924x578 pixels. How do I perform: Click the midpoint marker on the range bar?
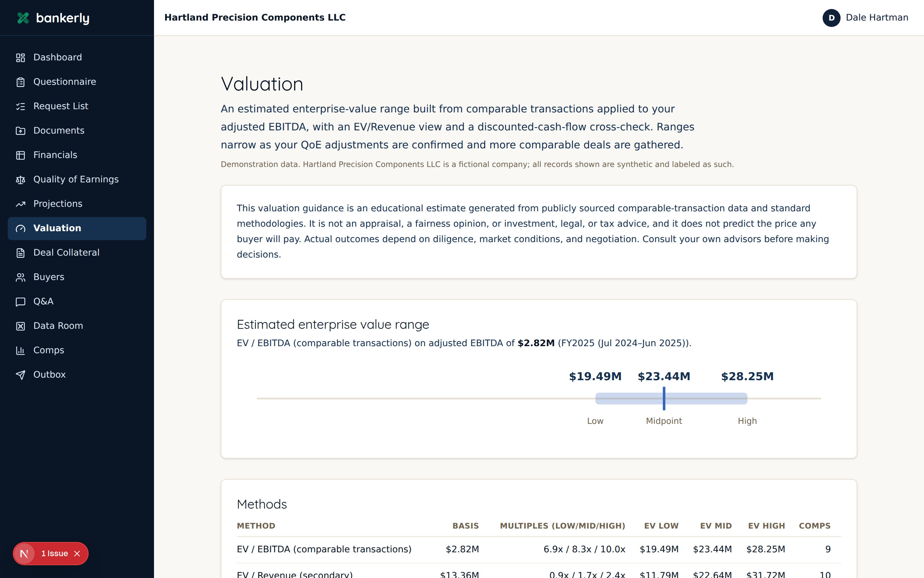tap(664, 398)
